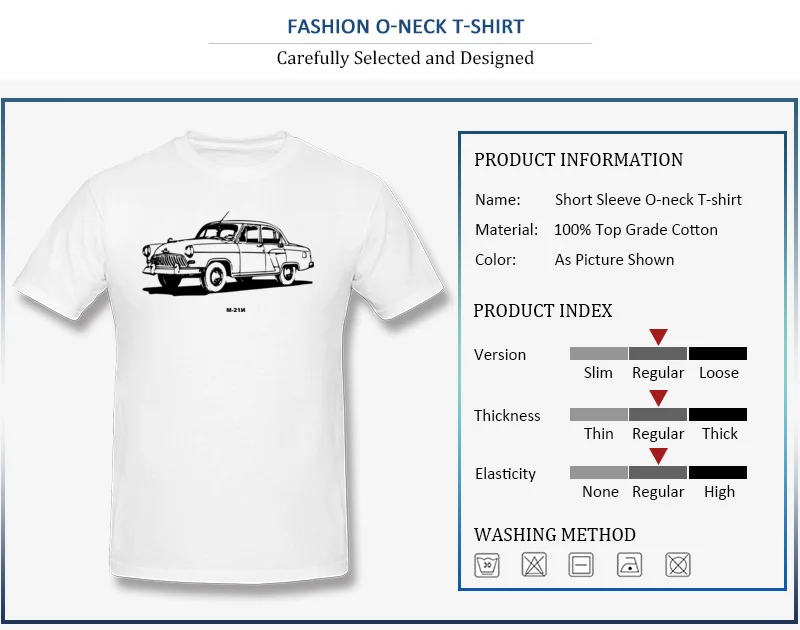
Task: Click the red arrow above Version bar
Action: pyautogui.click(x=658, y=337)
